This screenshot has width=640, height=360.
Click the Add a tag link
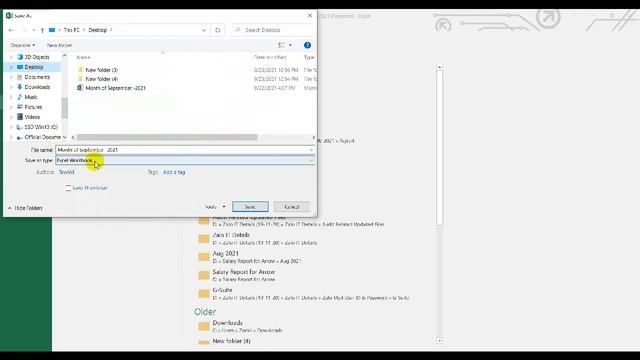click(x=174, y=172)
